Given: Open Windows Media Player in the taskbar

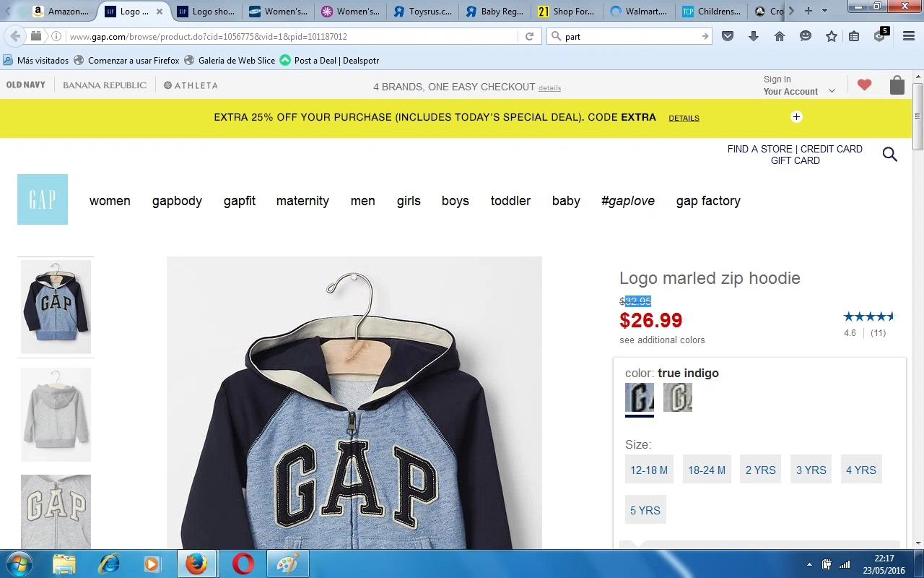Looking at the screenshot, I should pyautogui.click(x=152, y=564).
